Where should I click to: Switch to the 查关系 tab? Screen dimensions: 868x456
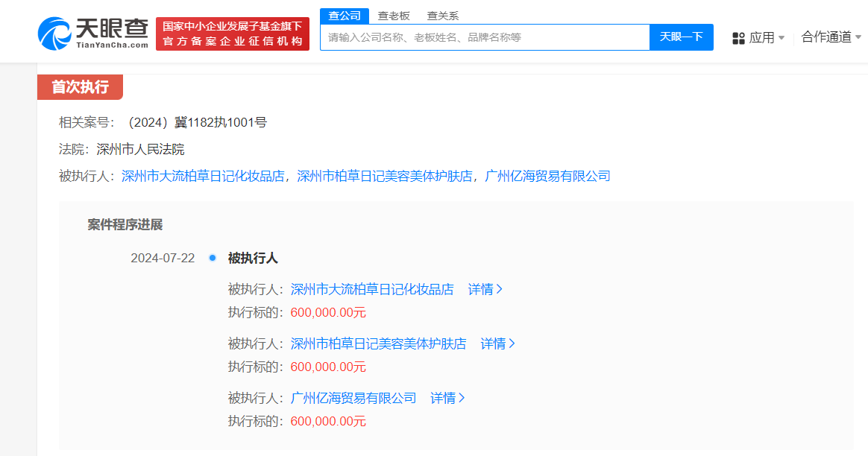point(443,15)
